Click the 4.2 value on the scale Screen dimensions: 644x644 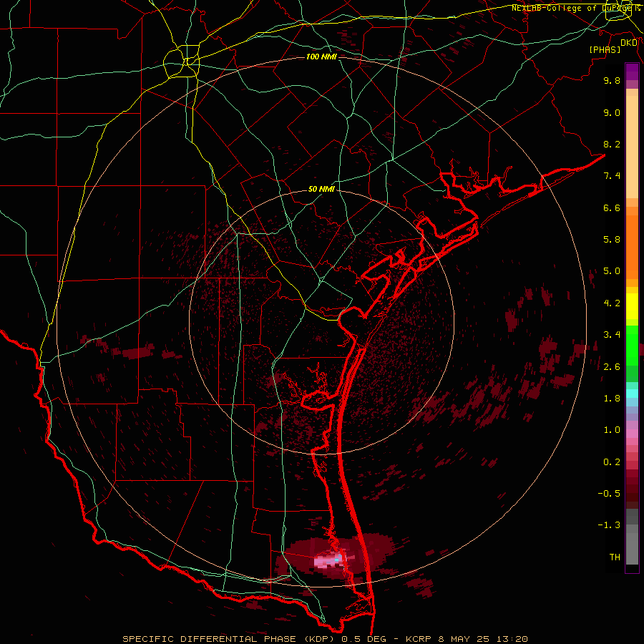[612, 303]
